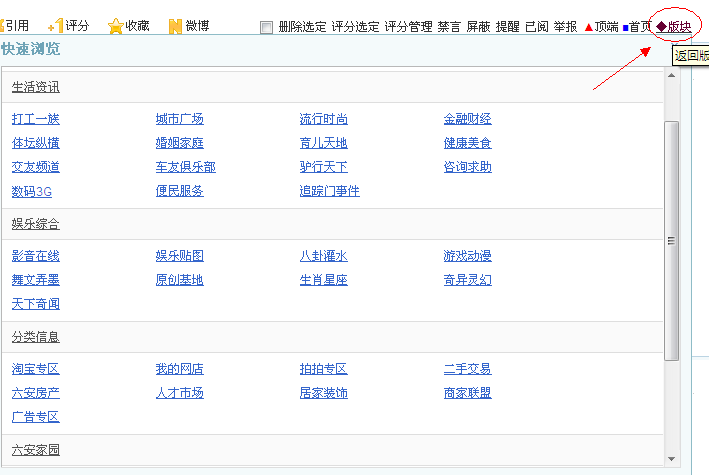Screen dimensions: 709x475
Task: Click the scrollbar down arrow
Action: (671, 459)
